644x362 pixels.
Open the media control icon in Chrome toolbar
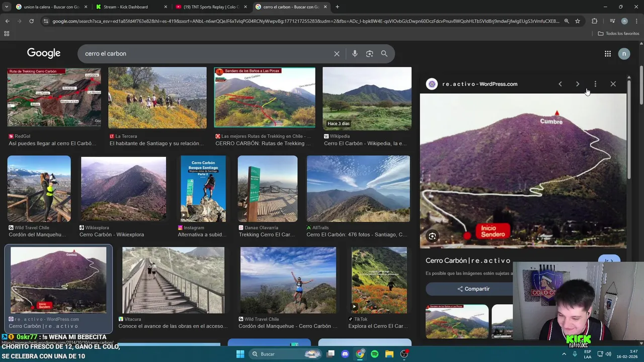(612, 21)
